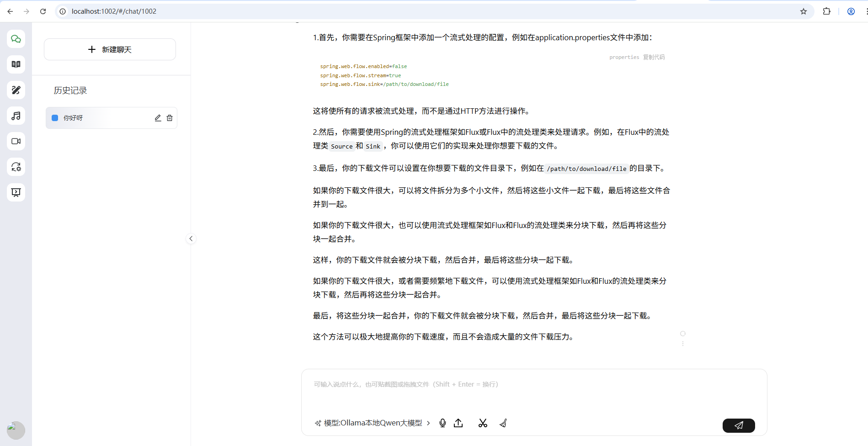The image size is (868, 446).
Task: Go forward in browser history
Action: tap(27, 11)
